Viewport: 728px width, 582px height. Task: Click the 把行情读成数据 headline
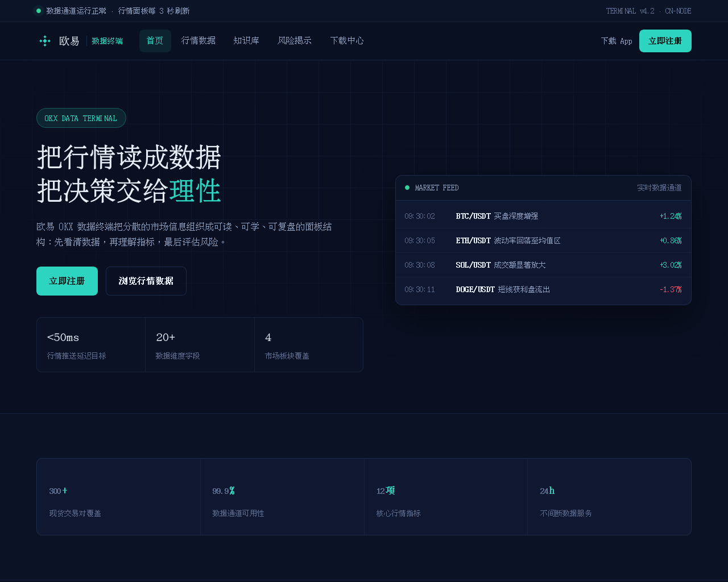tap(129, 157)
